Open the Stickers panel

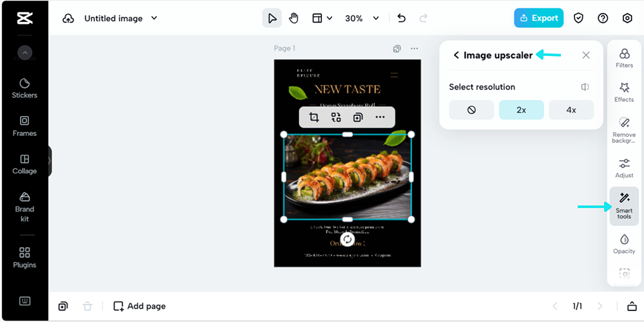pyautogui.click(x=24, y=89)
